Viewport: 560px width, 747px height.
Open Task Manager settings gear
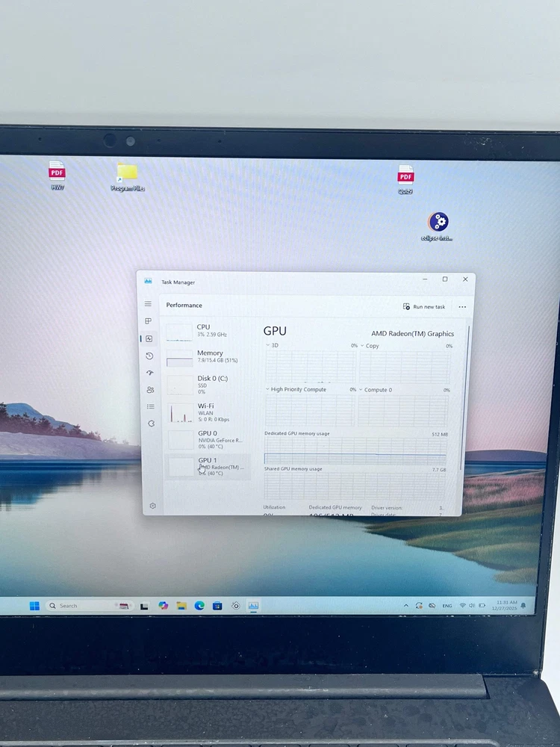[x=152, y=506]
